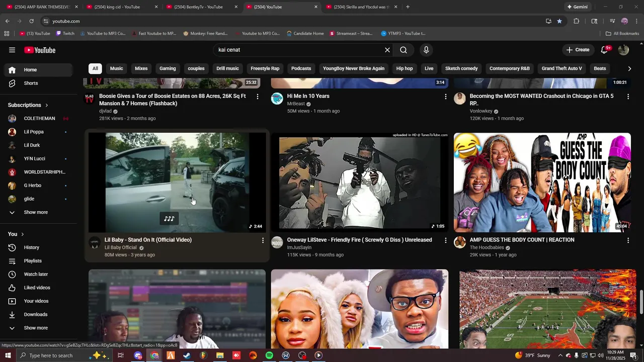The height and width of the screenshot is (362, 644).
Task: Open Hi Me In 10 Years title
Action: pyautogui.click(x=308, y=96)
